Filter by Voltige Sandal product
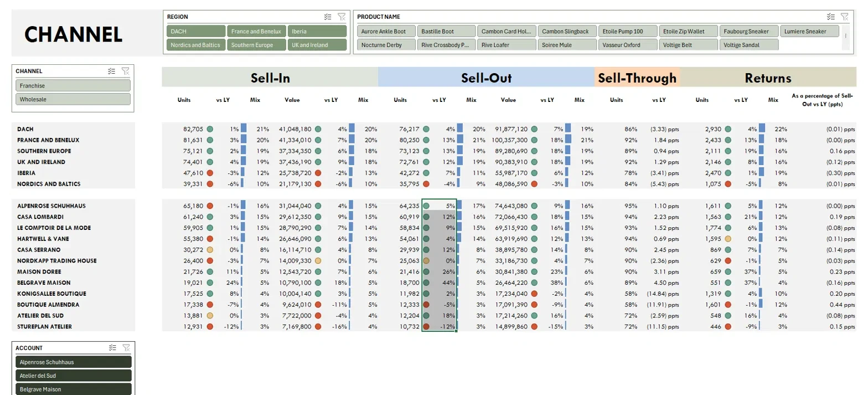 tap(749, 45)
